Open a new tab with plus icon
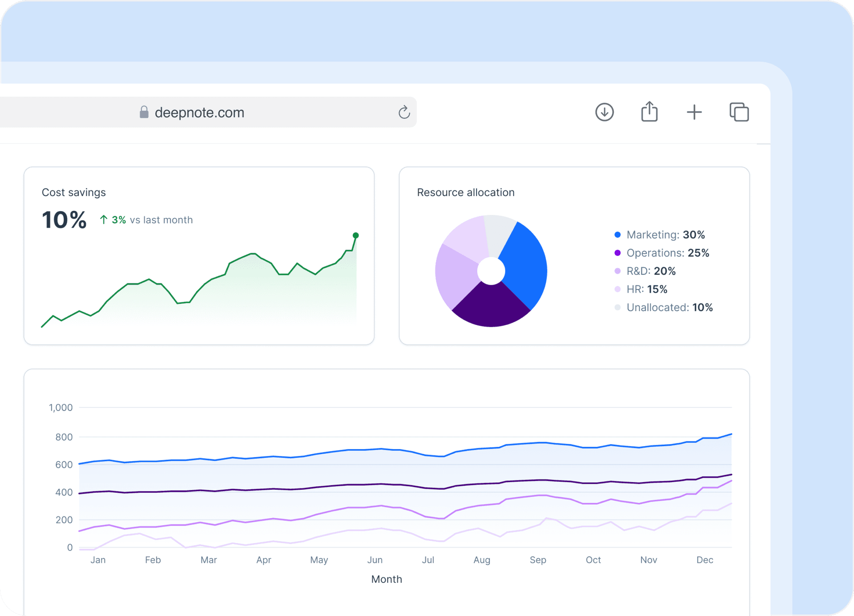This screenshot has height=616, width=854. (x=694, y=112)
